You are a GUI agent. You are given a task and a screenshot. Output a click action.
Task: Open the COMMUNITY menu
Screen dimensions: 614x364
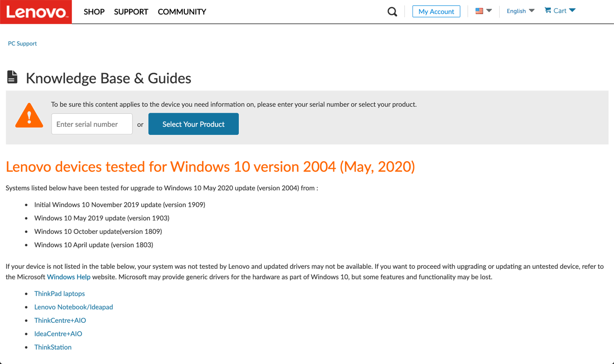pos(182,12)
